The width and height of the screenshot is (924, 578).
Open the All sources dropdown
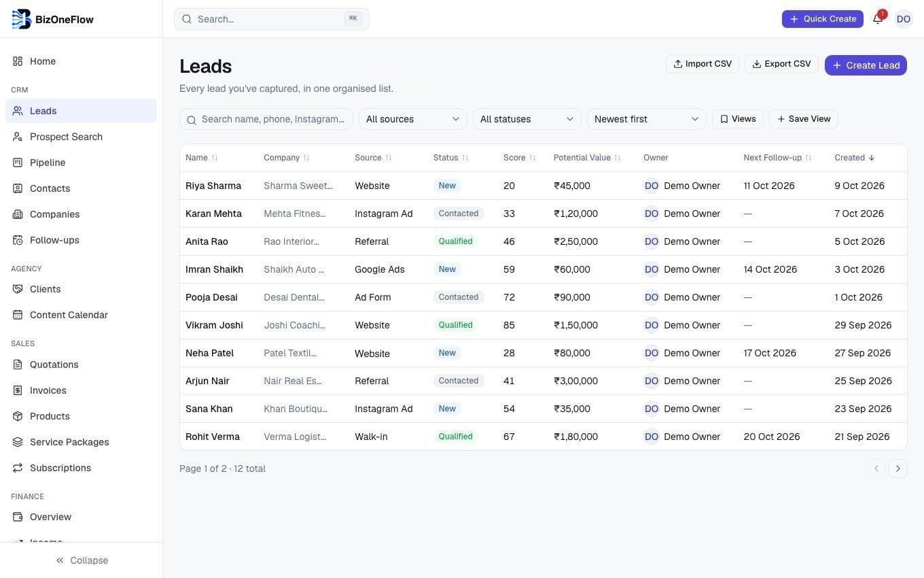(413, 119)
